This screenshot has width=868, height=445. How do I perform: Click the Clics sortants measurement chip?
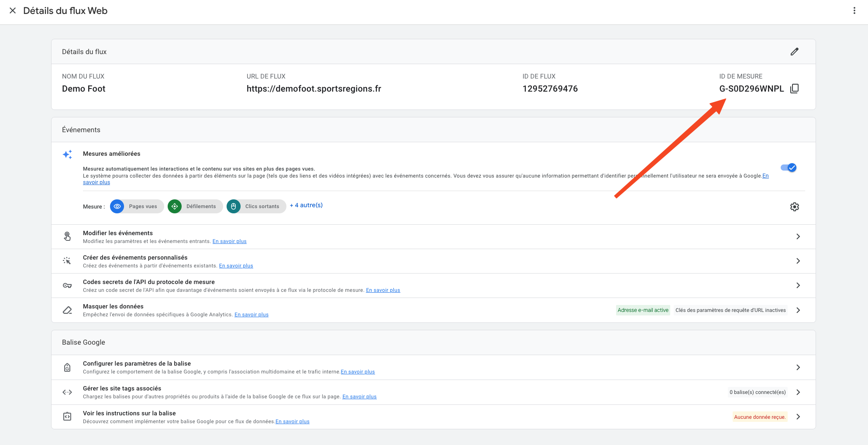click(256, 206)
